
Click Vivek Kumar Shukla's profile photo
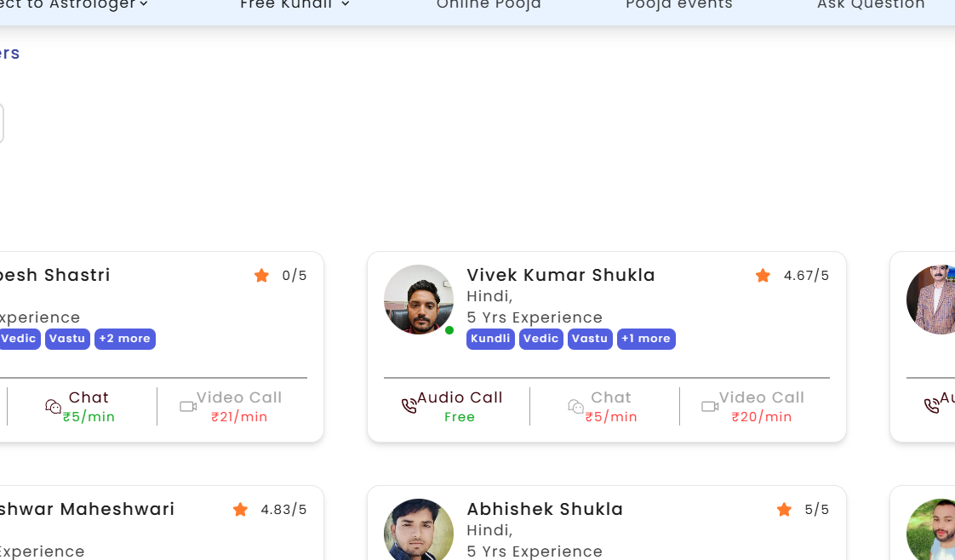[419, 300]
